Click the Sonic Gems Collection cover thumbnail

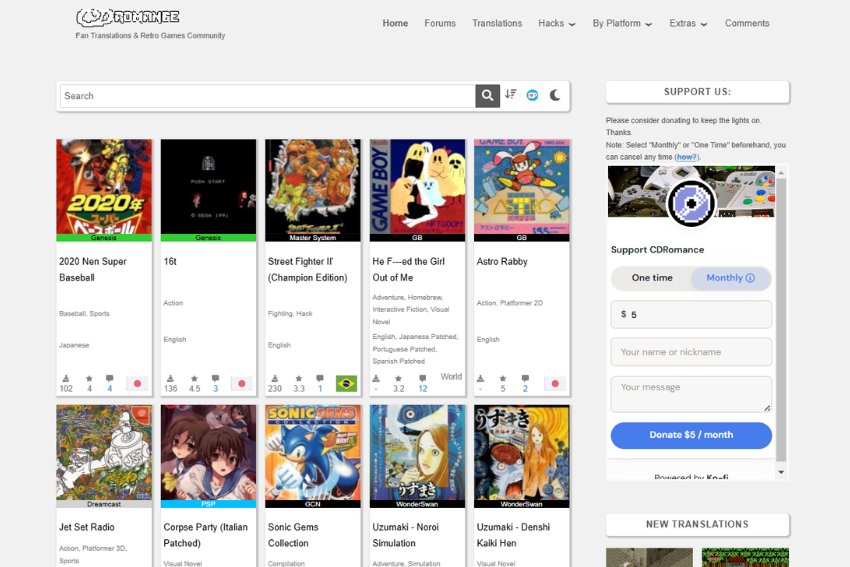tap(313, 453)
